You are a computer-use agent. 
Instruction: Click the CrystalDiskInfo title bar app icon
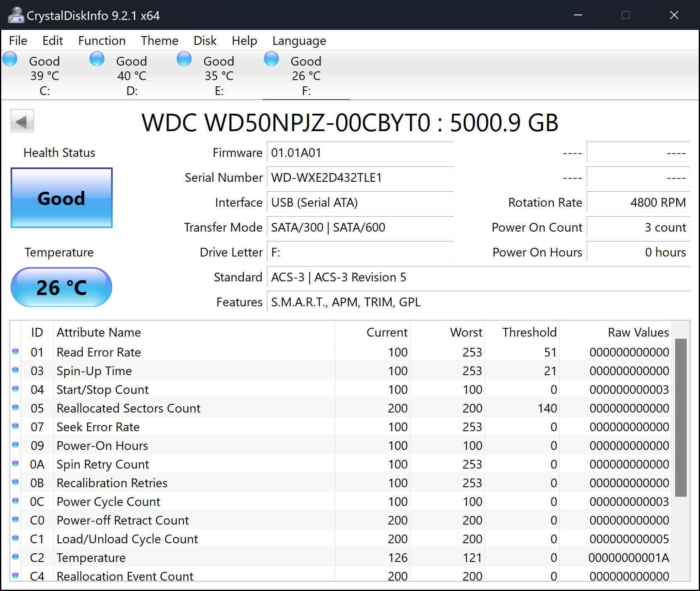[16, 15]
